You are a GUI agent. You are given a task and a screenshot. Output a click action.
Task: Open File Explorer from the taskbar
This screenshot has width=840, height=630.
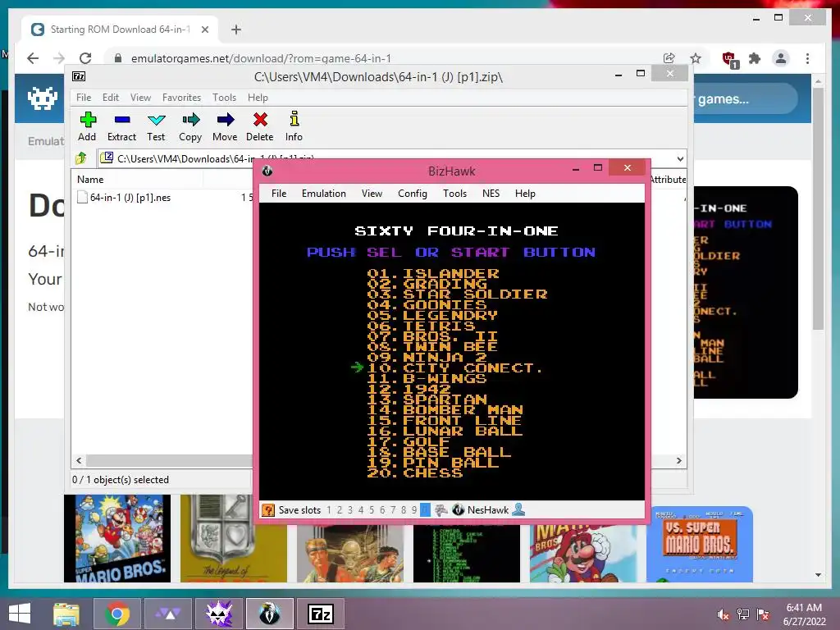coord(66,614)
